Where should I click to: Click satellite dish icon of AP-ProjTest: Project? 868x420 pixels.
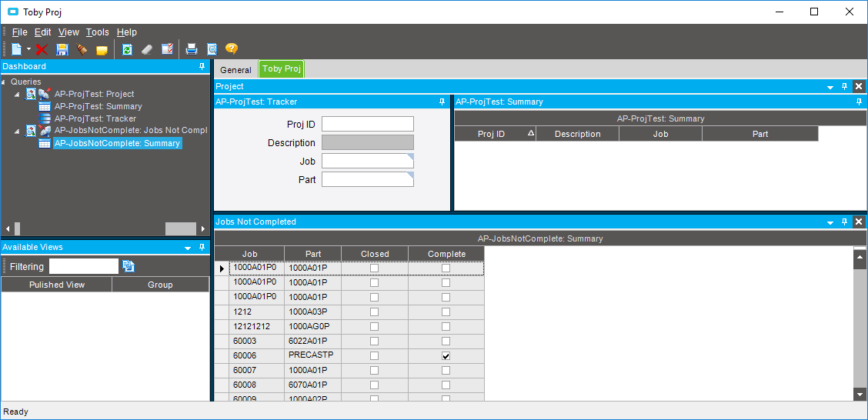[x=45, y=94]
